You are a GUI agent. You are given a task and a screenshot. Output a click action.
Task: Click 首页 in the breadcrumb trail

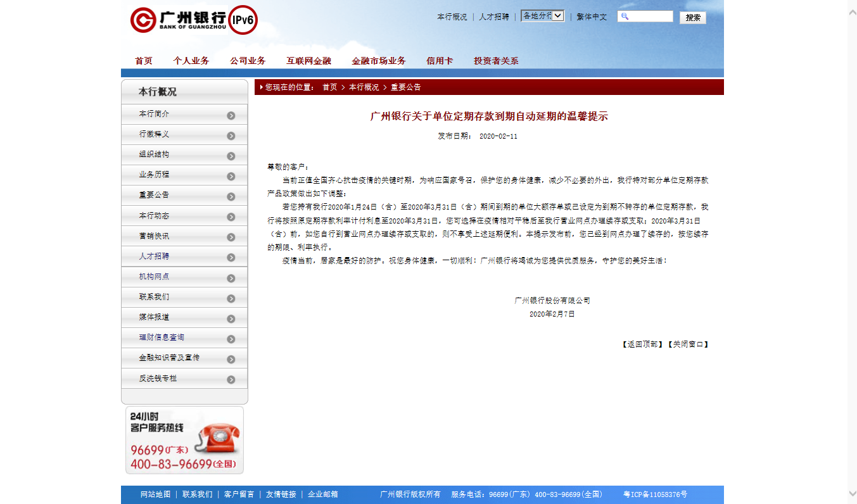[x=330, y=87]
